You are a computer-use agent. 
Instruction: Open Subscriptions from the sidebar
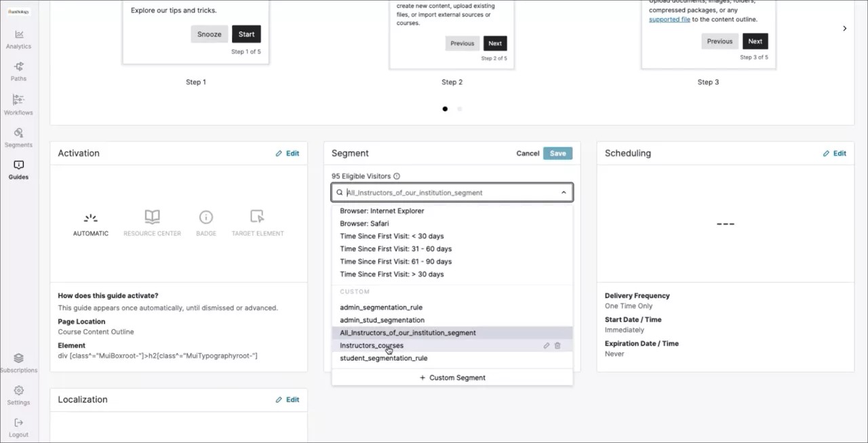[x=18, y=362]
